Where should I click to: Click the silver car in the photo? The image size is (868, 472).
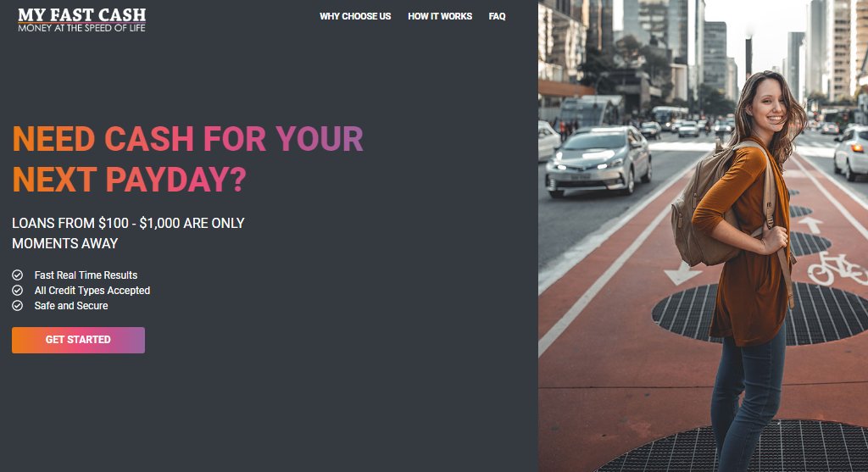(x=598, y=160)
